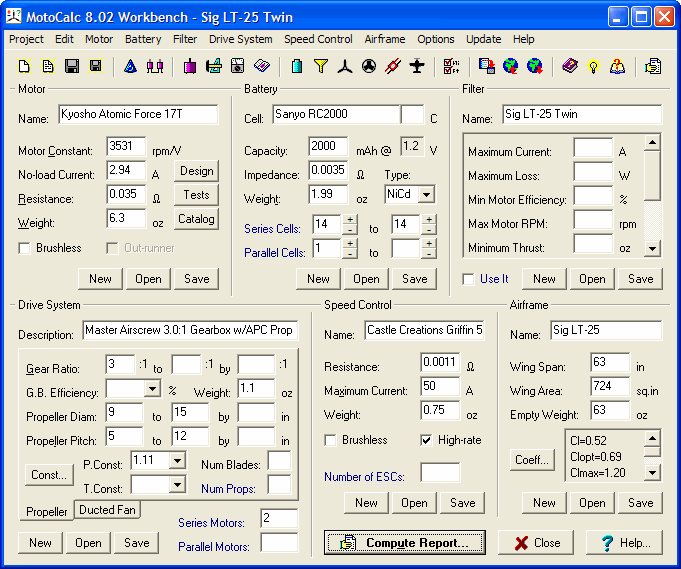Open the purple help book icon
Viewport: 681px width, 569px height.
pyautogui.click(x=570, y=66)
